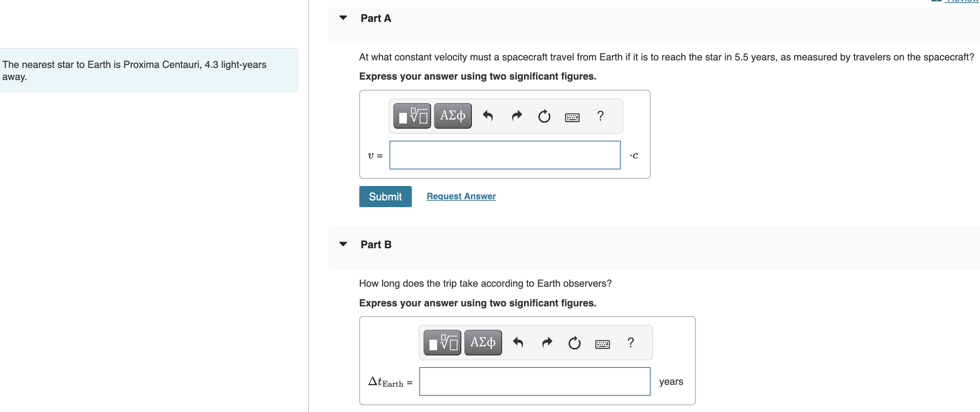Show keyboard shortcuts in Part B toolbar
980x412 pixels.
[602, 344]
